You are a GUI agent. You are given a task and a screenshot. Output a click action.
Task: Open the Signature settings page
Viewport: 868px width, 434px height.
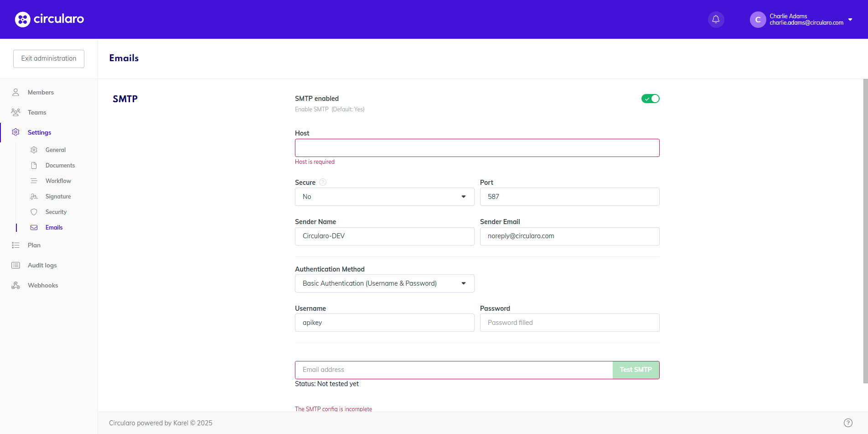tap(58, 196)
